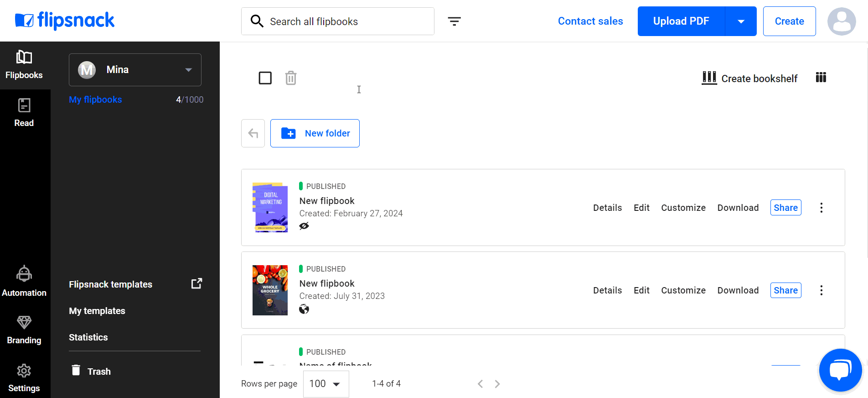Go to the next page arrow
The height and width of the screenshot is (398, 868).
497,384
